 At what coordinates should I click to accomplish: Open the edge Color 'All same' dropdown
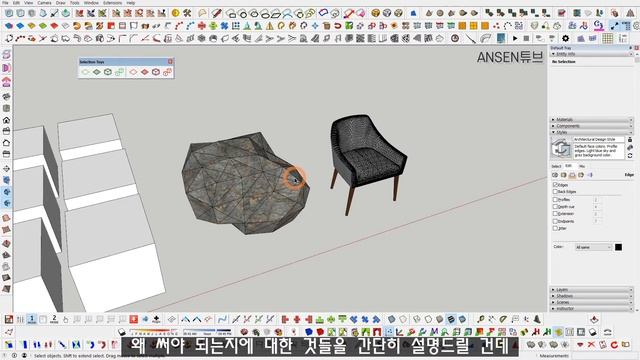[593, 247]
